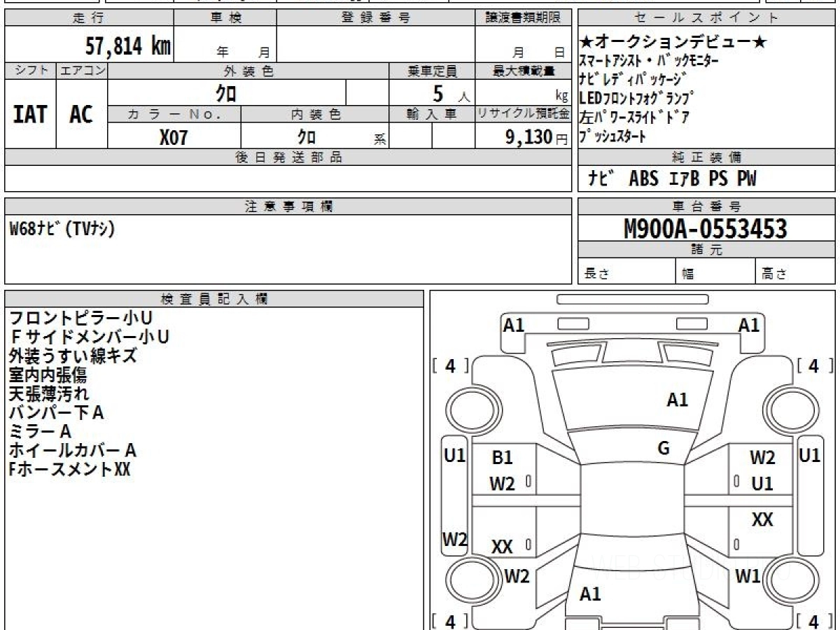Click the IAT shift value
Image resolution: width=840 pixels, height=630 pixels.
coord(30,115)
